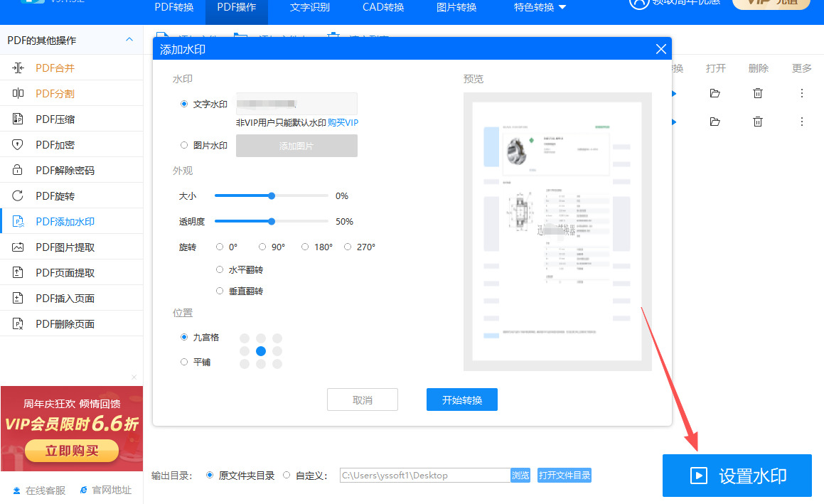Select 0° rotation option

pyautogui.click(x=220, y=247)
